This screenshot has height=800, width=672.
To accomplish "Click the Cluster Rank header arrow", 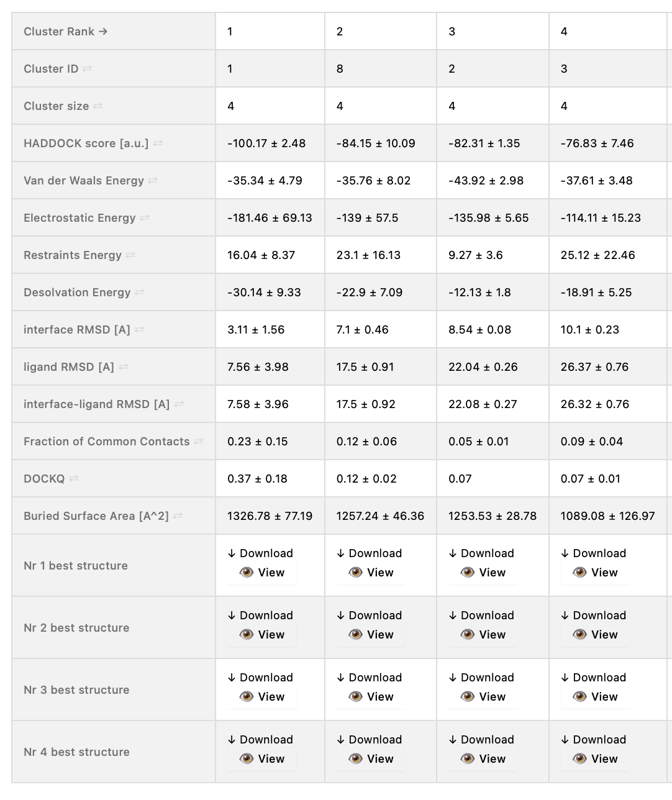I will [103, 32].
